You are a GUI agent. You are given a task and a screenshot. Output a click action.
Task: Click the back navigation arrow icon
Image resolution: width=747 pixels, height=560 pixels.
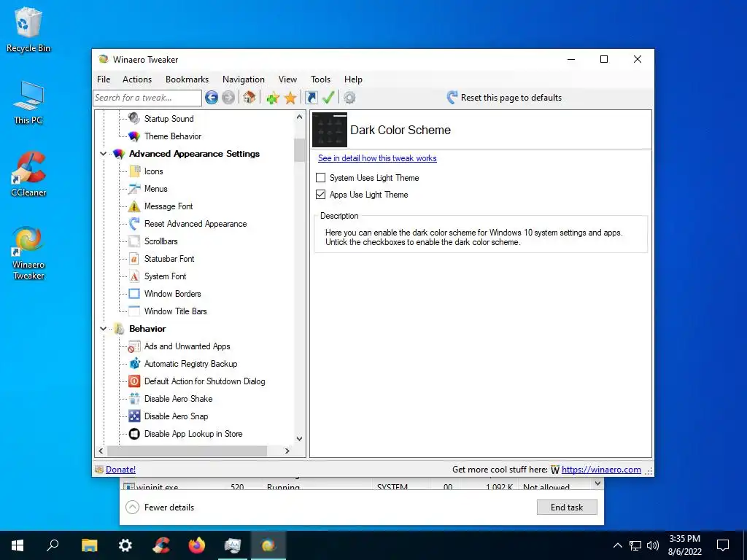(212, 98)
